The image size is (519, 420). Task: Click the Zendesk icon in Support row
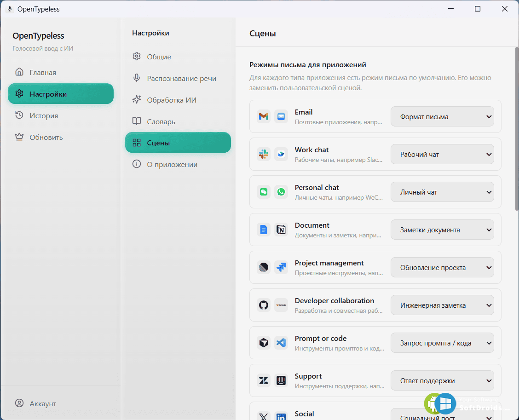[264, 380]
